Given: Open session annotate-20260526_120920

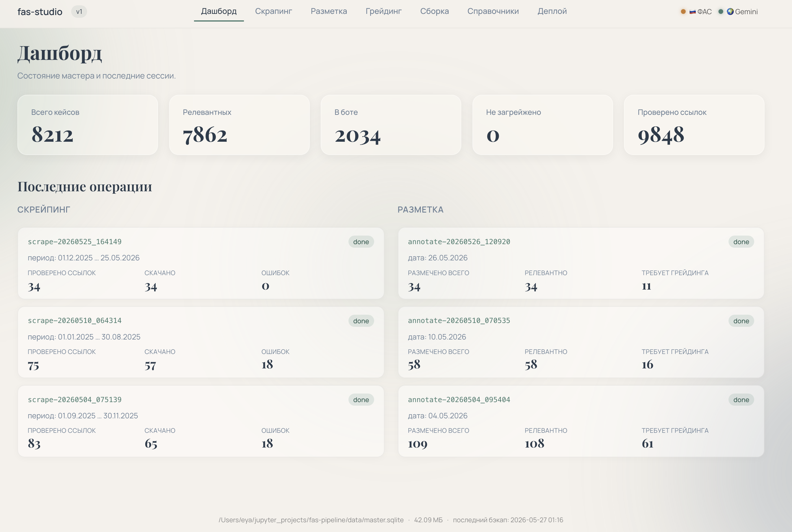Looking at the screenshot, I should coord(459,241).
